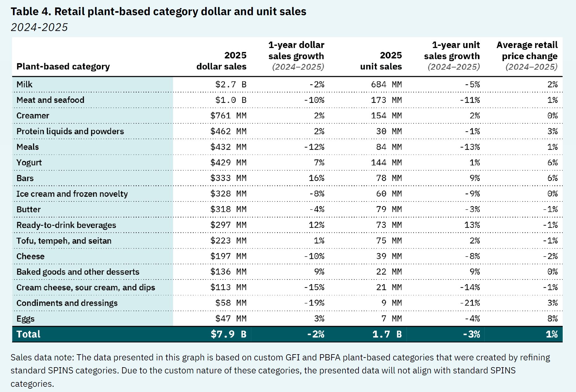
Task: Select the Yogurt category cell
Action: pyautogui.click(x=29, y=162)
